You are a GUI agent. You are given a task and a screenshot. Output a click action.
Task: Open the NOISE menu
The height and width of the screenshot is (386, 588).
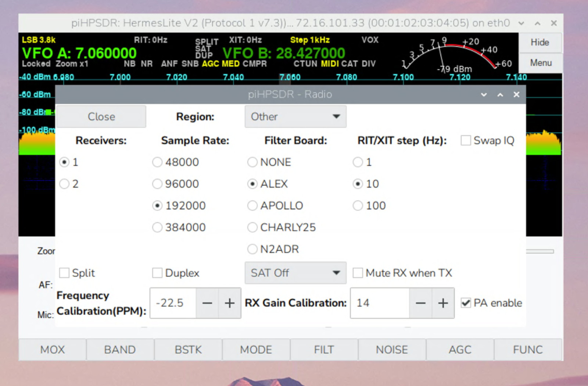[392, 350]
